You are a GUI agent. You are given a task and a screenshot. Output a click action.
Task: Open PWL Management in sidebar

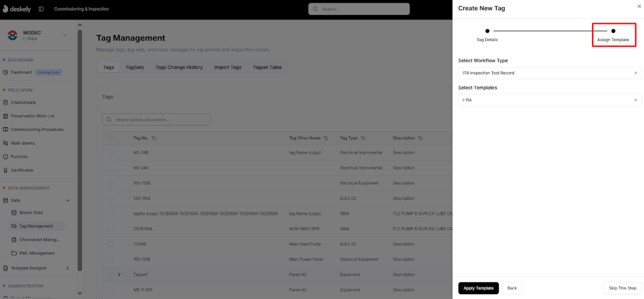(x=37, y=253)
